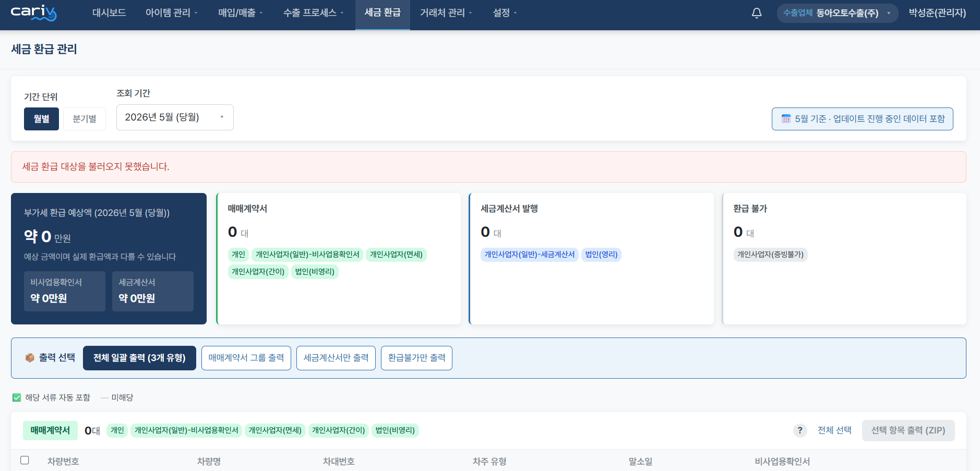This screenshot has height=471, width=980.
Task: Click the question mark help icon
Action: pos(799,430)
